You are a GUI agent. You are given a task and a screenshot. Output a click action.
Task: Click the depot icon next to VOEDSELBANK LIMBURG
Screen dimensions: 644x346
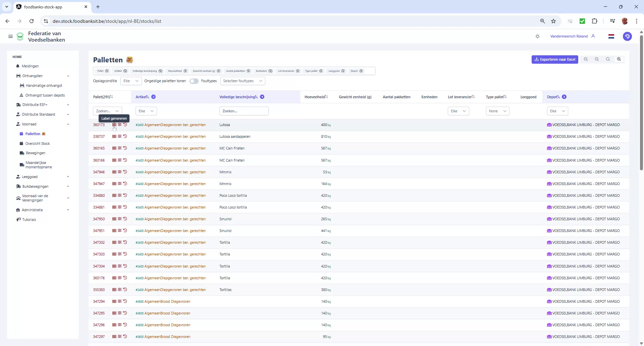tap(549, 125)
